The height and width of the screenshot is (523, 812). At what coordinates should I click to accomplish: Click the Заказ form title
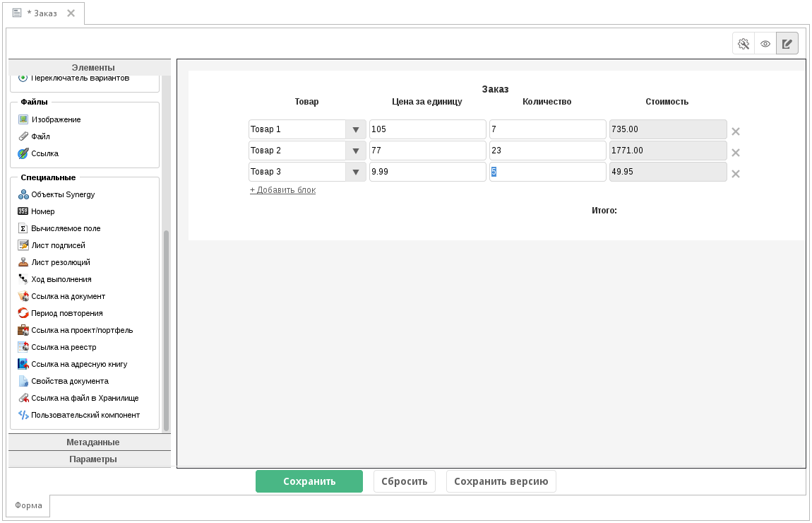point(495,89)
